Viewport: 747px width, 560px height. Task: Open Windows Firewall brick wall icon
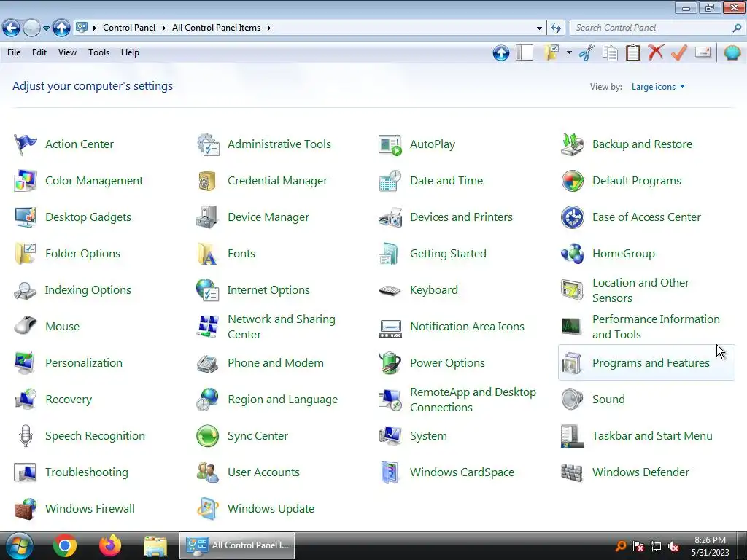point(26,508)
